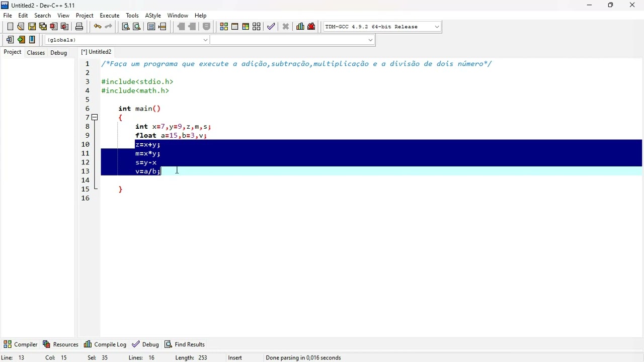Open the bottom Debug tab
The height and width of the screenshot is (362, 644).
pos(145,344)
